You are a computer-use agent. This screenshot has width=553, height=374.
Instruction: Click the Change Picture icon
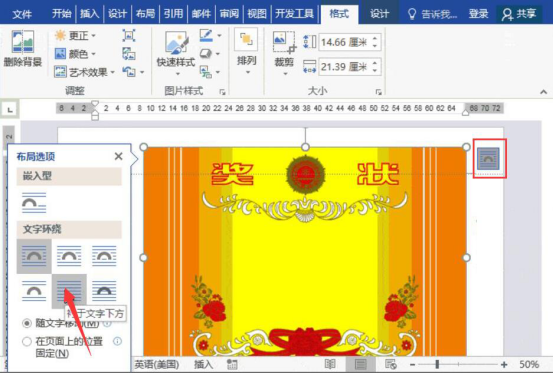tap(128, 54)
